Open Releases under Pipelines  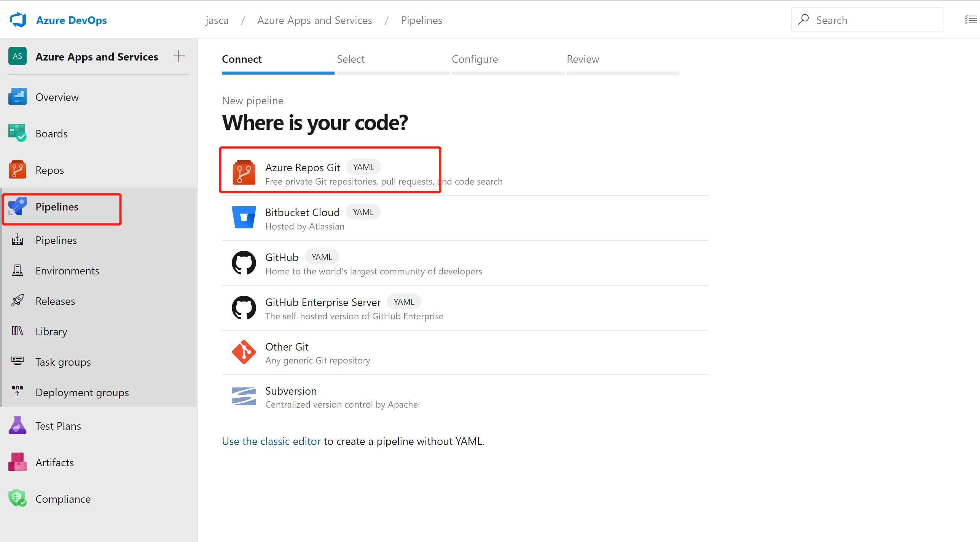(55, 301)
